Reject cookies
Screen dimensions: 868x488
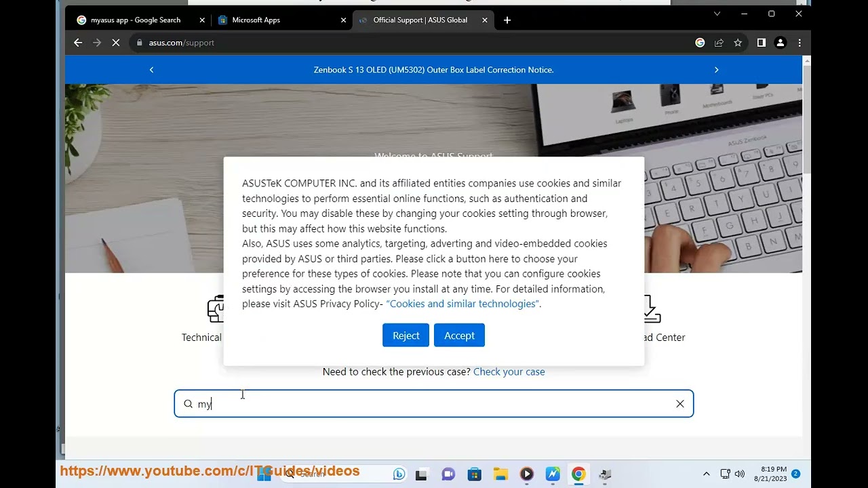(x=406, y=335)
